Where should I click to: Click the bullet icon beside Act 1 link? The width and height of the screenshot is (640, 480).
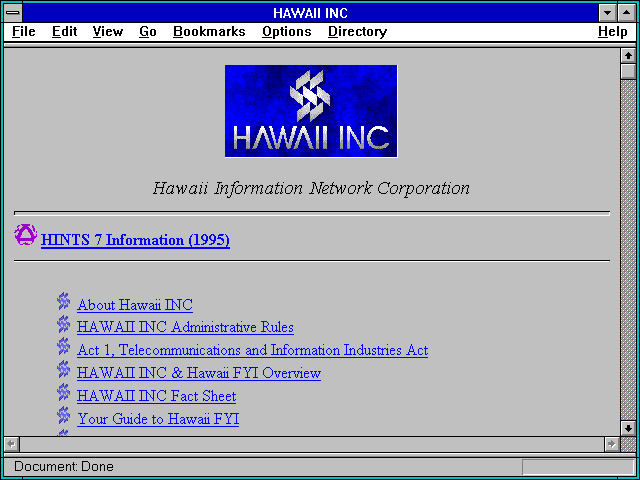click(x=63, y=347)
